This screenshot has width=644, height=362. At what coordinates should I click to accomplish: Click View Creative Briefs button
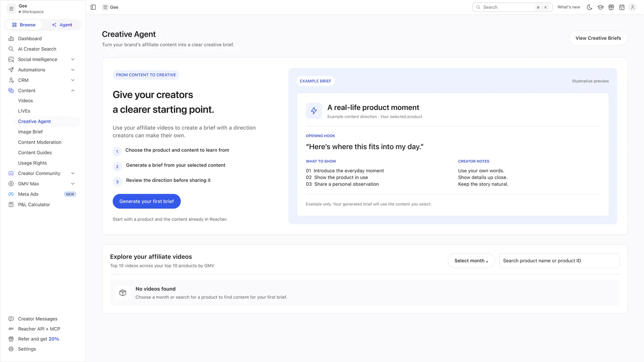click(x=598, y=38)
